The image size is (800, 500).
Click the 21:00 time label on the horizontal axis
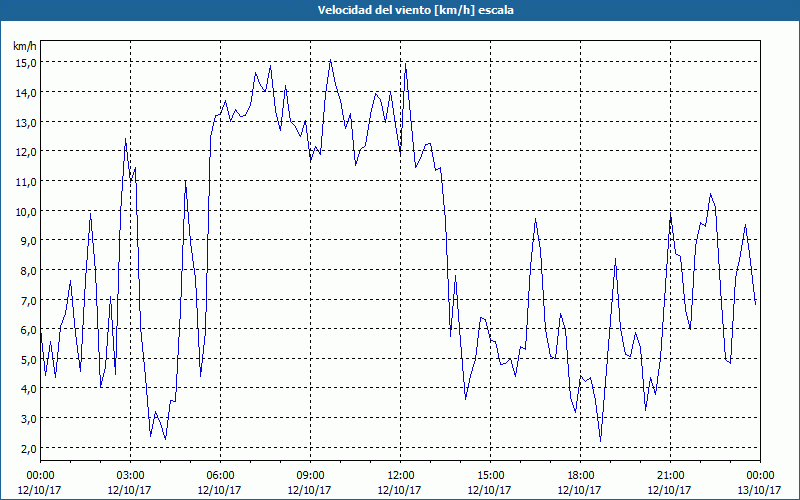click(670, 476)
